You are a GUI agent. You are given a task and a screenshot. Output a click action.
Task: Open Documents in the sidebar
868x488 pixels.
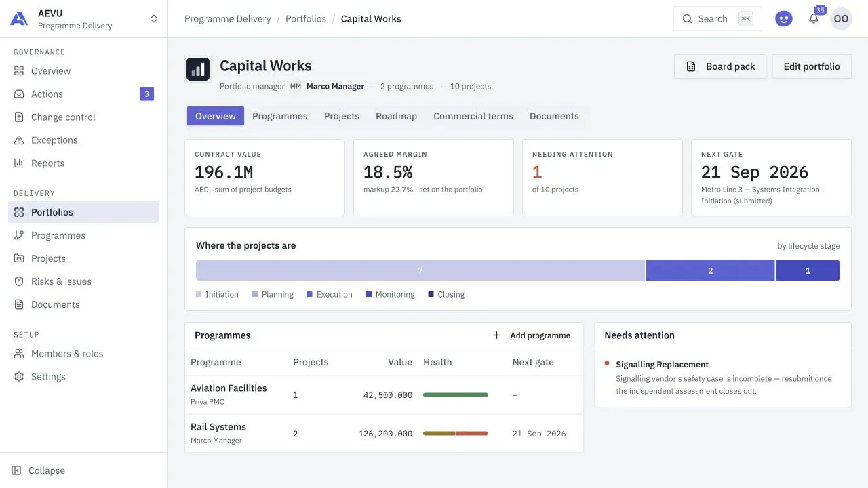(84, 304)
